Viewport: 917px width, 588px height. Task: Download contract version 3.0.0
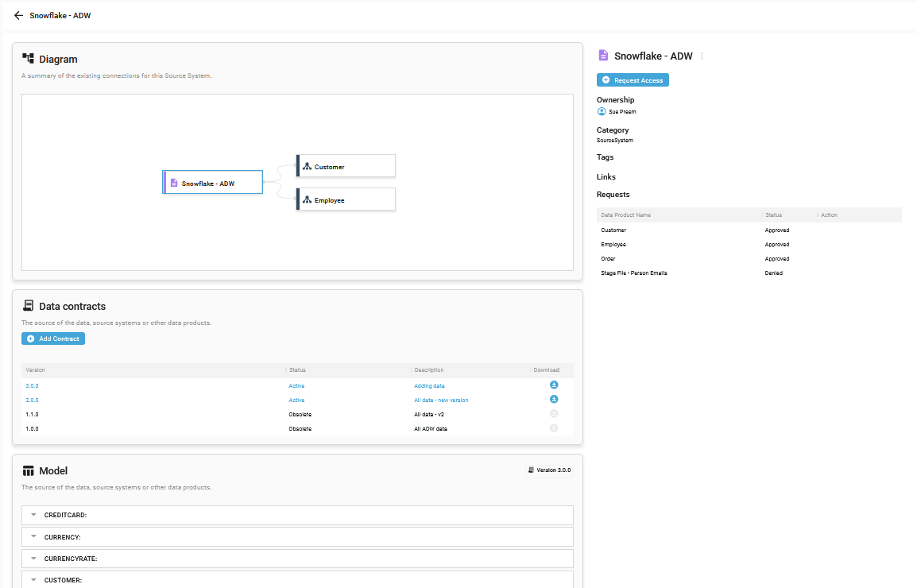click(554, 385)
